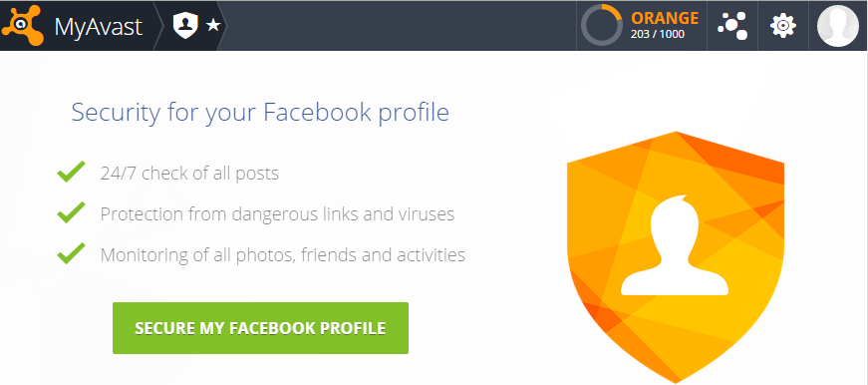Click the orange circular score progress ring
The height and width of the screenshot is (385, 868).
(602, 26)
